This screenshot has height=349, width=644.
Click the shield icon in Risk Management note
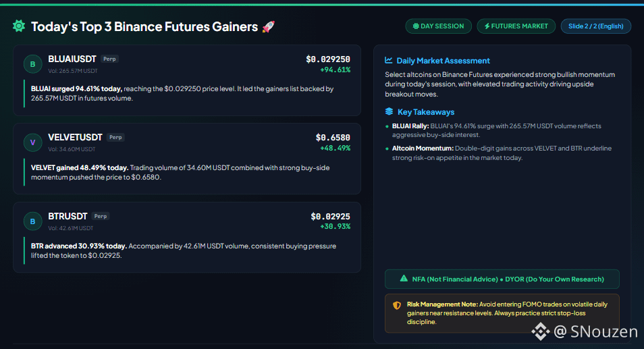click(x=397, y=305)
